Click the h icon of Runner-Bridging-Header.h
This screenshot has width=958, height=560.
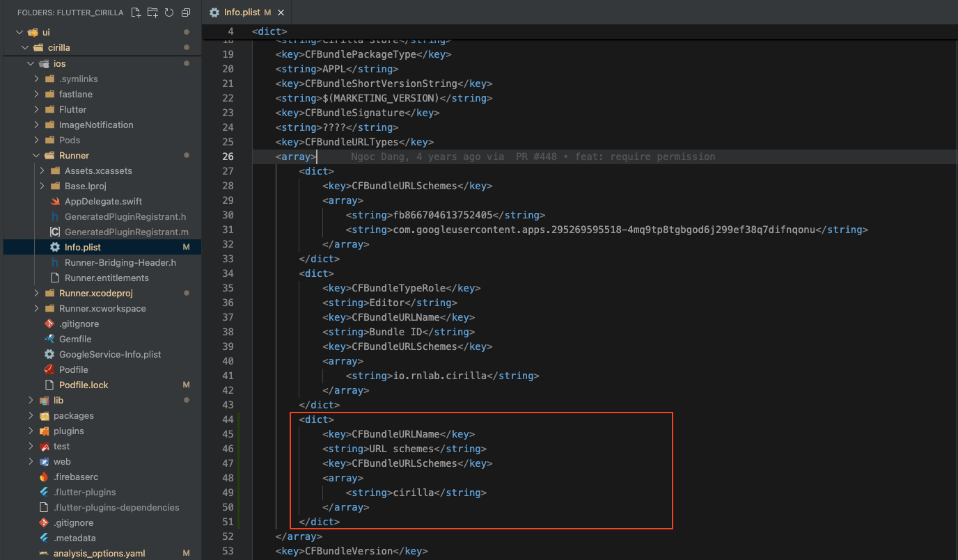[55, 262]
